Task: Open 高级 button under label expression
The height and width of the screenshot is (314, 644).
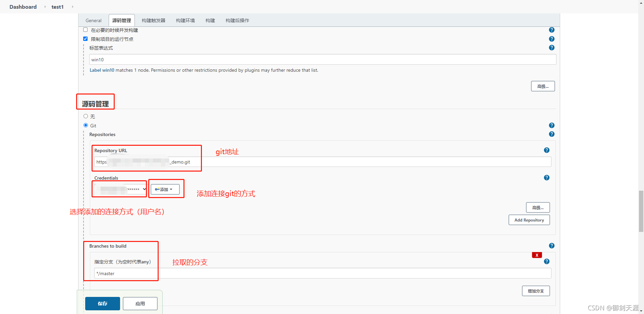Action: 543,86
